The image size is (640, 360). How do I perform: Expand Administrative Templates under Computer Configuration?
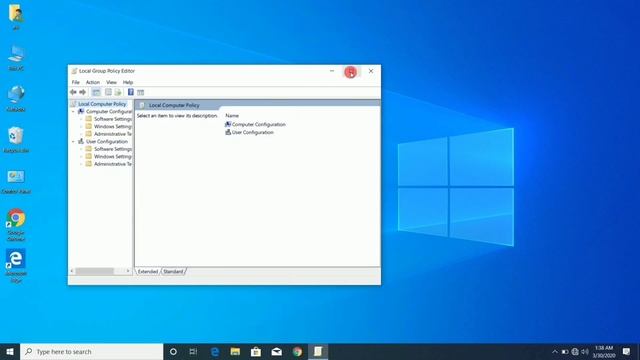click(x=81, y=134)
